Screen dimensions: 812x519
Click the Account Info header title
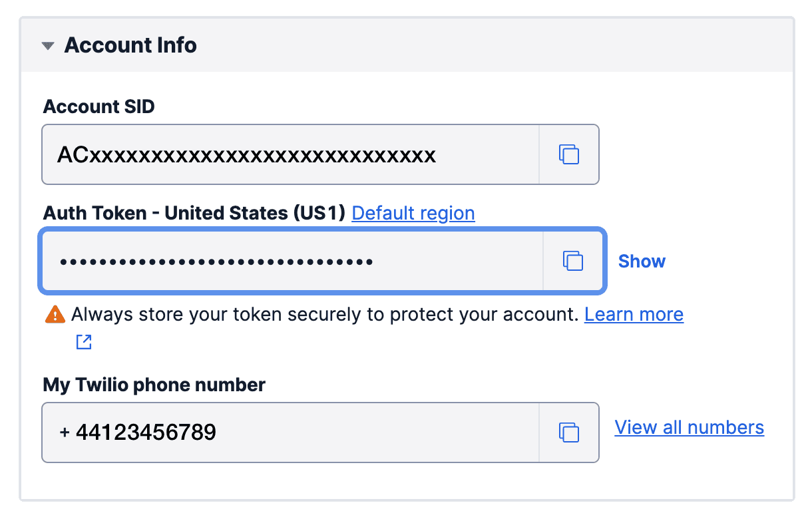click(130, 45)
